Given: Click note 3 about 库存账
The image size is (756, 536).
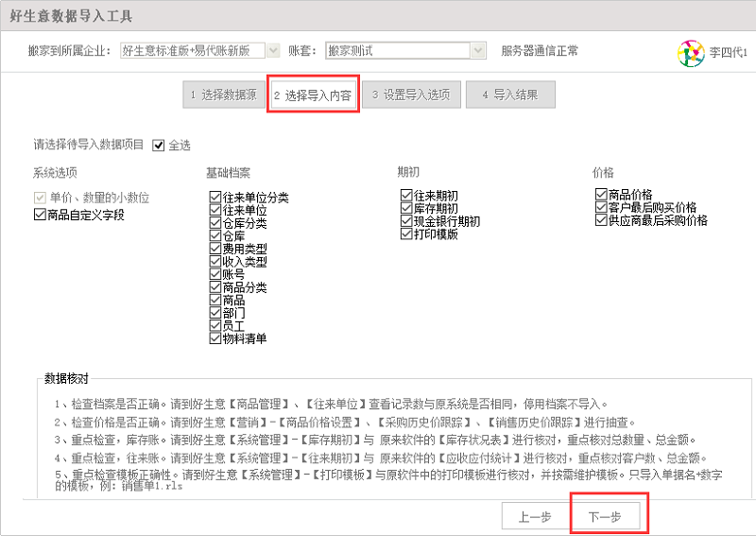Looking at the screenshot, I should (x=375, y=440).
